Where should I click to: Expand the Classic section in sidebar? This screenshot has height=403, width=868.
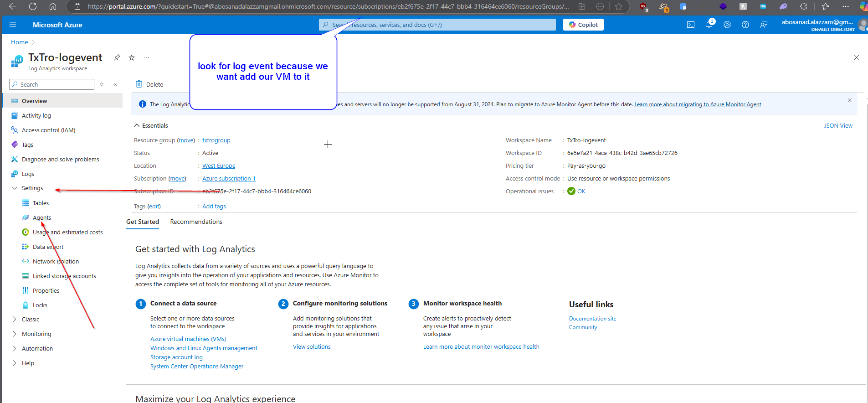(x=15, y=319)
